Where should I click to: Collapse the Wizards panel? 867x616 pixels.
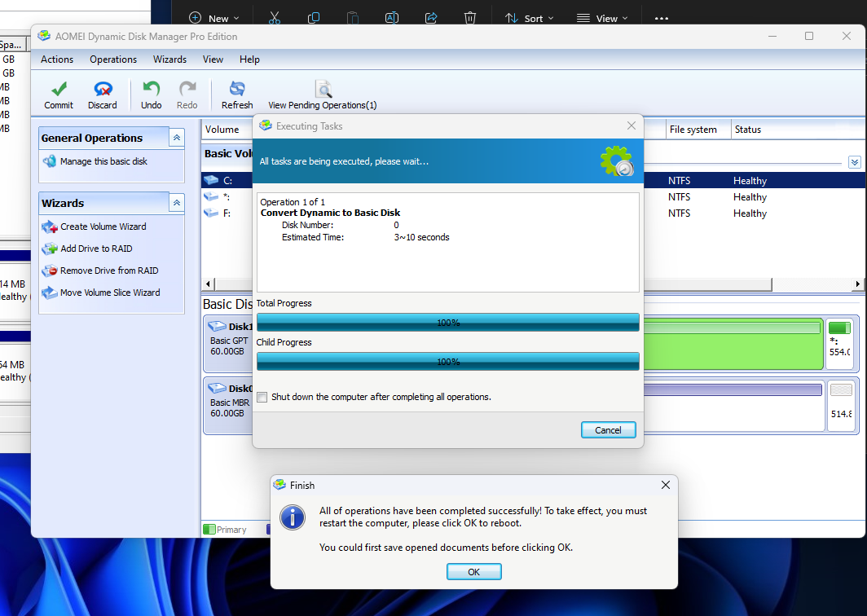[x=177, y=203]
